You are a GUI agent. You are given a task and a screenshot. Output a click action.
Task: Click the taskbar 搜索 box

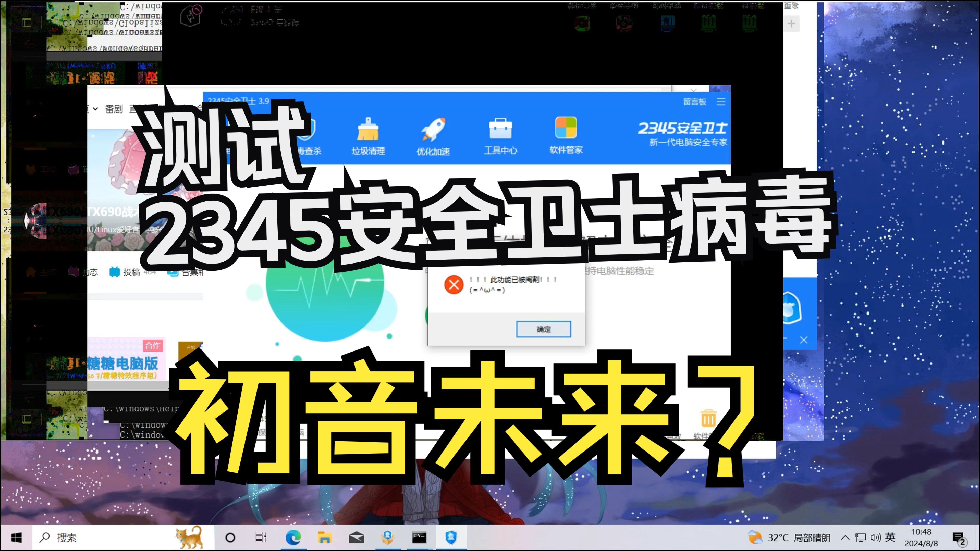pyautogui.click(x=123, y=537)
